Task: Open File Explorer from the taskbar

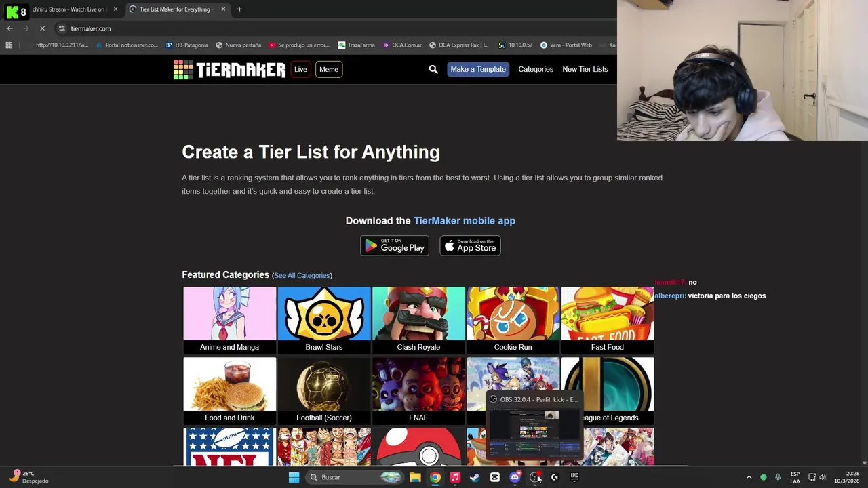Action: pyautogui.click(x=415, y=477)
